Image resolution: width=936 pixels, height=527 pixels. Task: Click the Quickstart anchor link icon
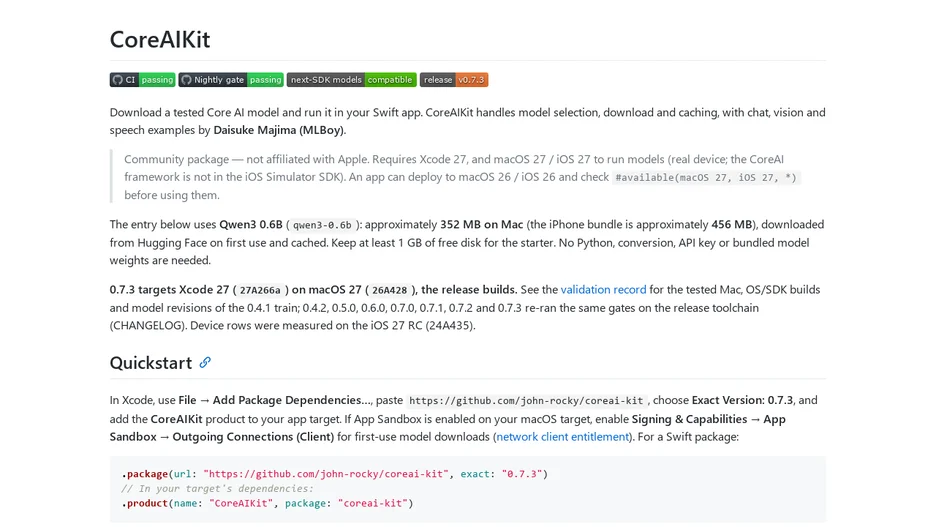tap(205, 362)
